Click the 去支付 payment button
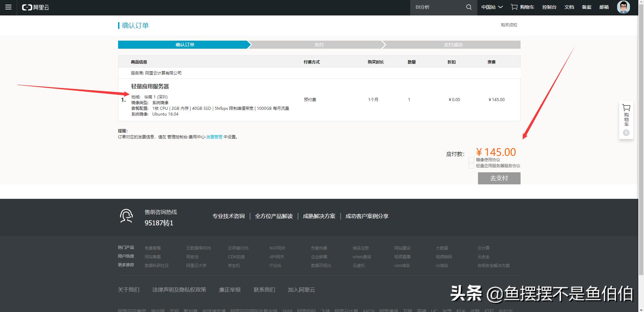The height and width of the screenshot is (312, 644). [499, 178]
